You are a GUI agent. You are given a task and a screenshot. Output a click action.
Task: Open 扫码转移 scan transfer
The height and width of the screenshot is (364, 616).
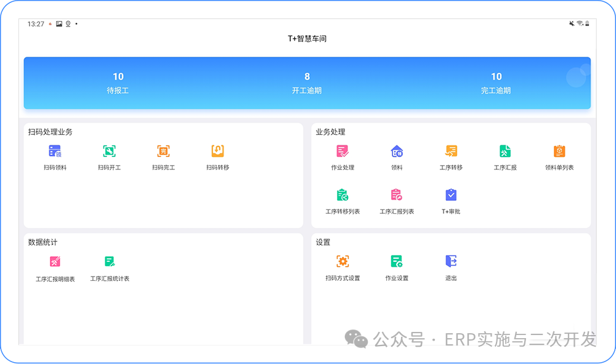click(x=217, y=152)
